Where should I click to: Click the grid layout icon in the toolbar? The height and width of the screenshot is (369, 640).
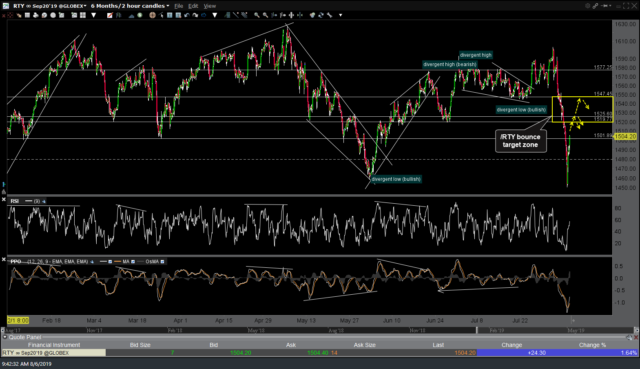(82, 15)
